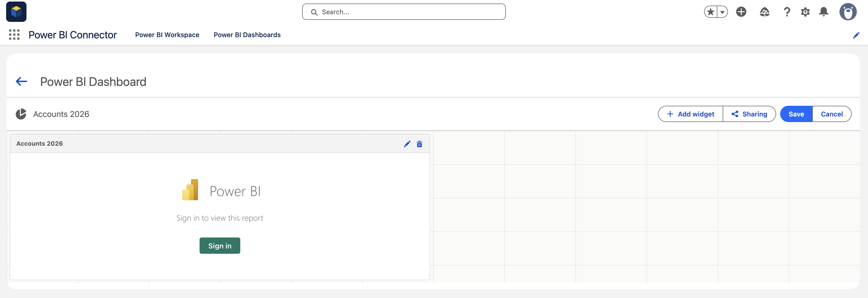Click the Power BI Connector app name
This screenshot has width=868, height=298.
tap(73, 35)
